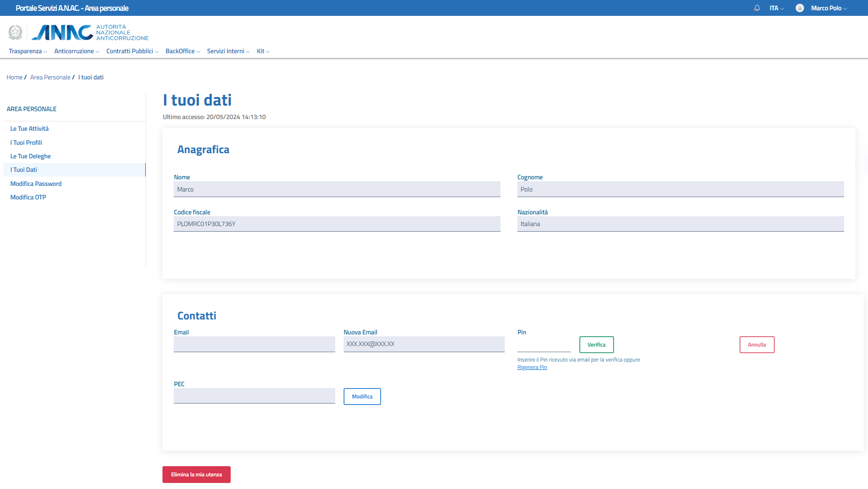Click the Elimina la mia utenza button
The width and height of the screenshot is (868, 489).
196,475
